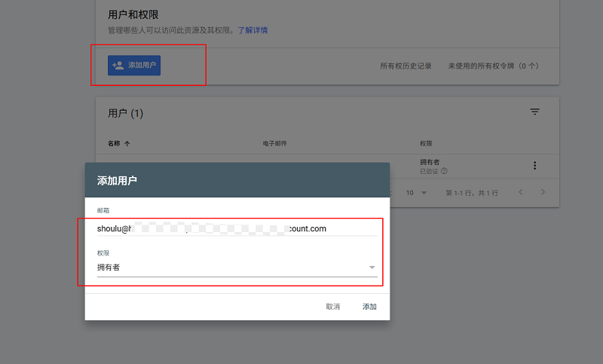603x364 pixels.
Task: Open the 了解详情 link
Action: (x=253, y=30)
